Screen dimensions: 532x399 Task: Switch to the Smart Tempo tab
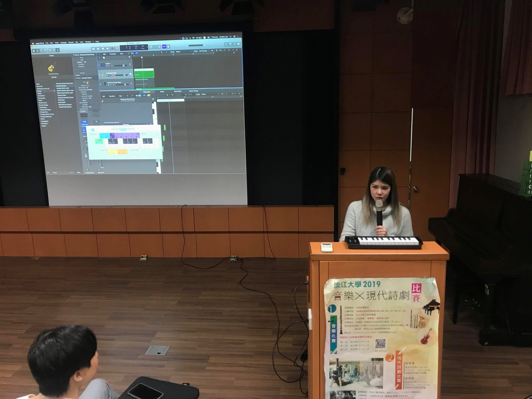pos(194,91)
